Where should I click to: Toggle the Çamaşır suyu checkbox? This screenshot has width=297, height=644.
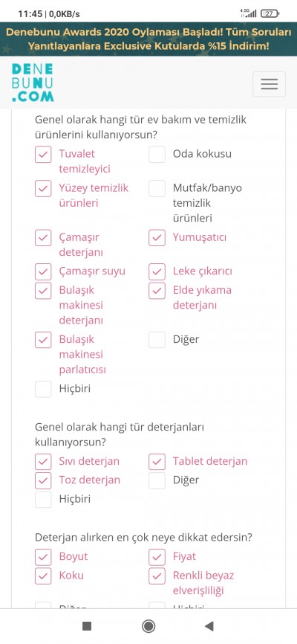(43, 271)
